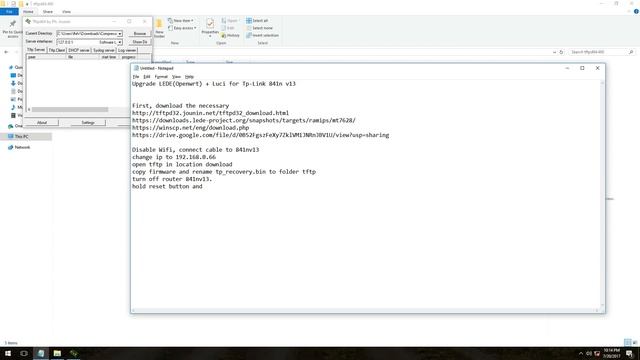The height and width of the screenshot is (360, 640).
Task: Open the Properties icon in Explorer ribbon
Action: pos(210,24)
